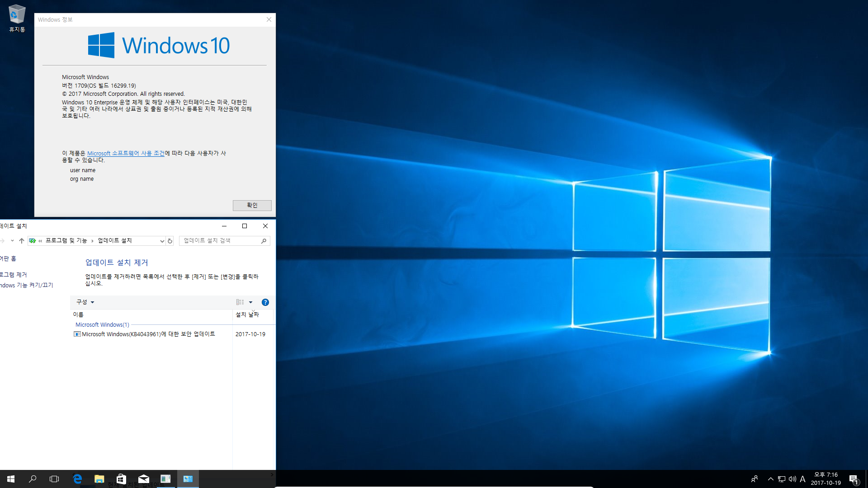Collapse the Microsoft Windows(1) group
This screenshot has height=488, width=868.
tap(102, 324)
